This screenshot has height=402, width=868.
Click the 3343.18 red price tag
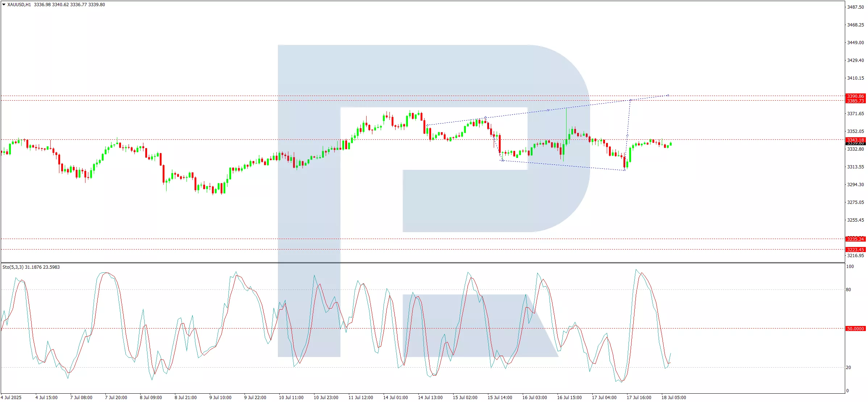855,140
